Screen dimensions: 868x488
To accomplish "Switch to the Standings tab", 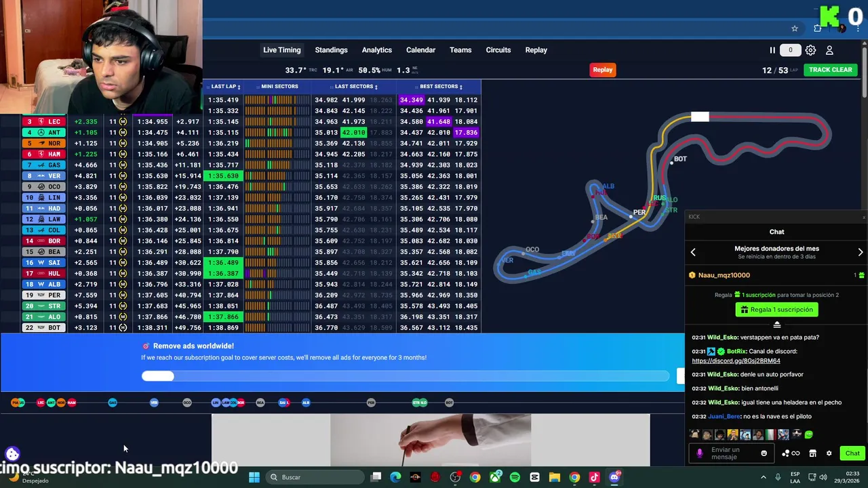I will tap(331, 50).
